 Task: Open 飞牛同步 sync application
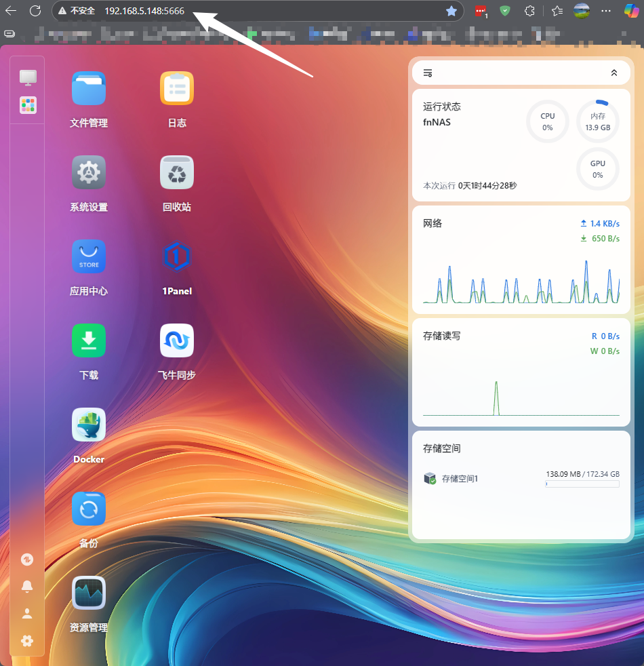coord(177,341)
